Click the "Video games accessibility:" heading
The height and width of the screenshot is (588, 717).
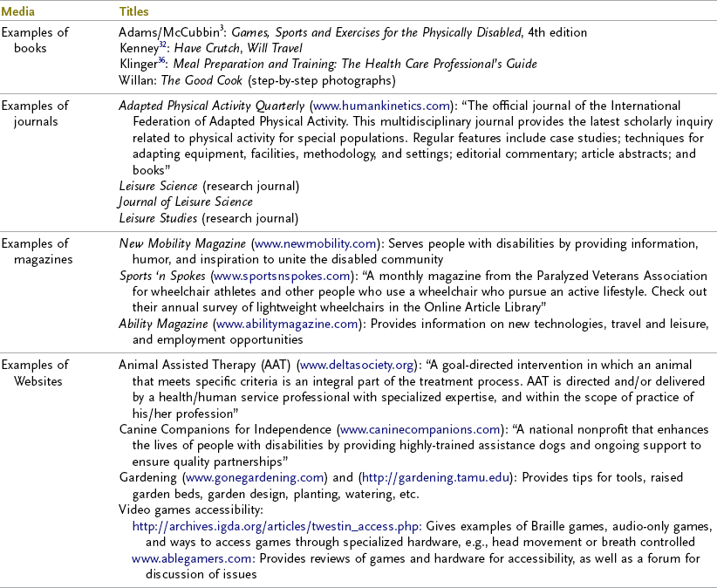(x=191, y=509)
